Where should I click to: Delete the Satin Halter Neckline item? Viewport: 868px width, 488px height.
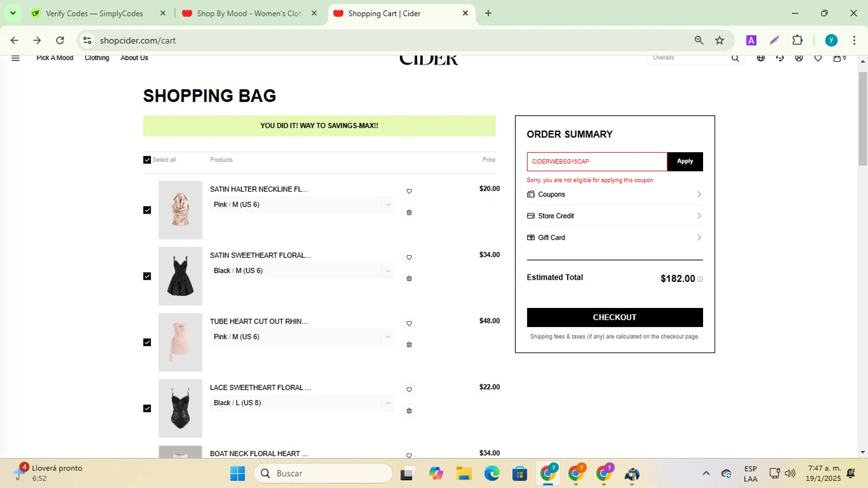(x=409, y=212)
